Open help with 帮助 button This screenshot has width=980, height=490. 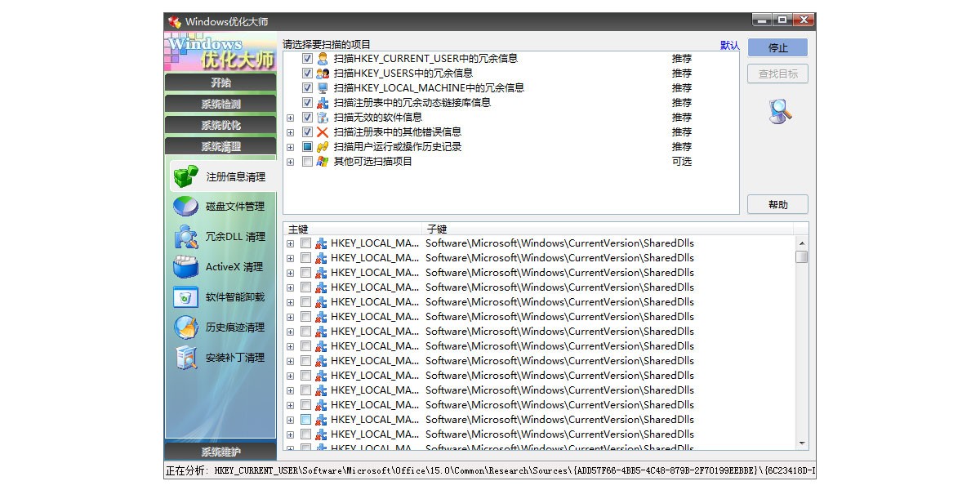[x=777, y=205]
